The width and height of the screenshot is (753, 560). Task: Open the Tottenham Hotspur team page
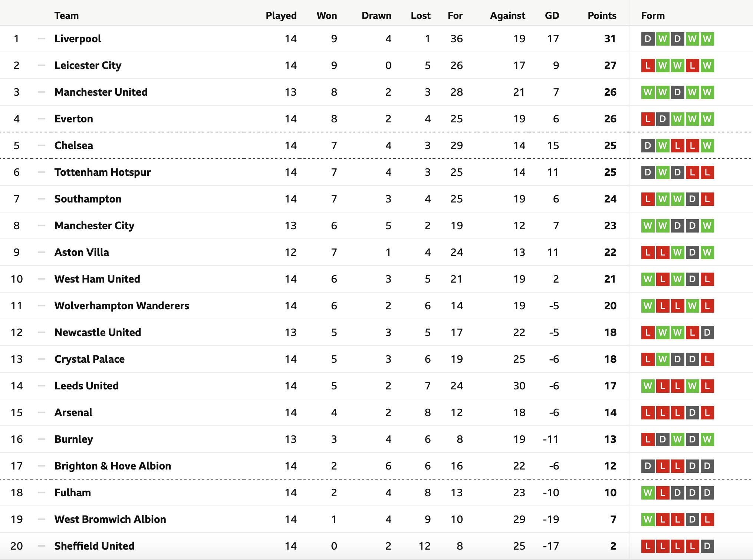pos(102,172)
